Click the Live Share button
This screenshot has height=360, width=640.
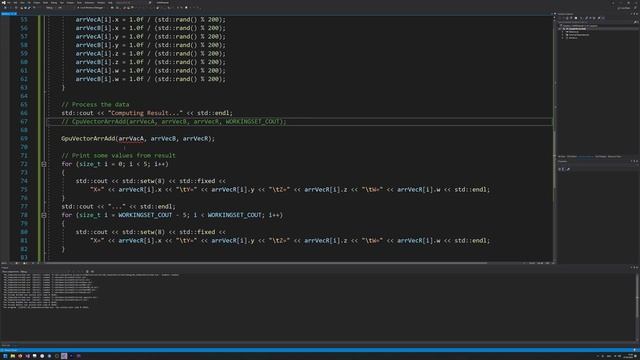pyautogui.click(x=624, y=8)
